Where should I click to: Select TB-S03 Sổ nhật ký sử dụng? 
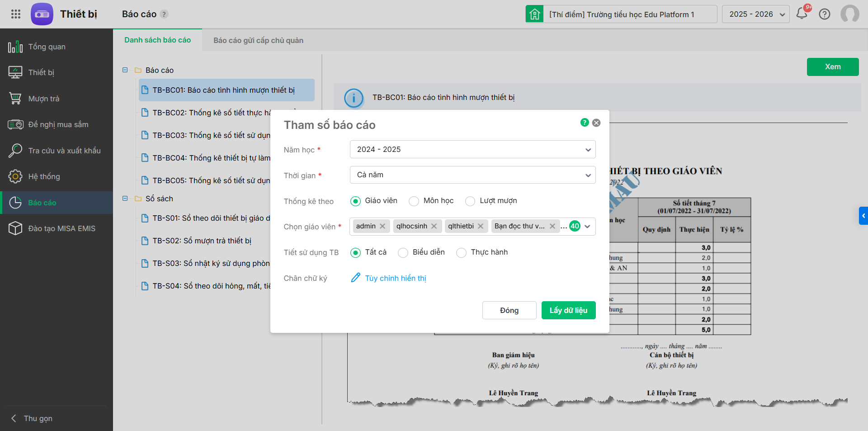coord(211,263)
